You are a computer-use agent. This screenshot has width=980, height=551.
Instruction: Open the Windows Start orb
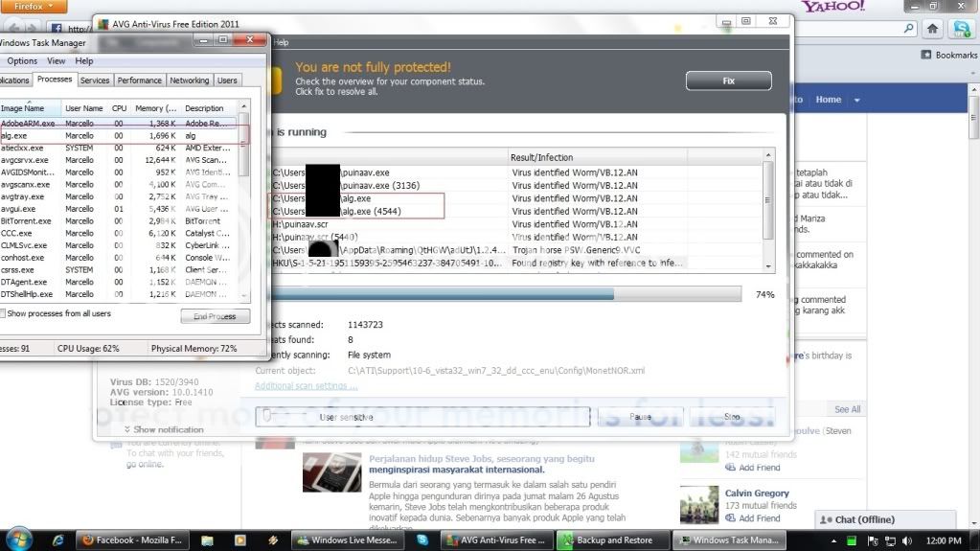click(17, 540)
